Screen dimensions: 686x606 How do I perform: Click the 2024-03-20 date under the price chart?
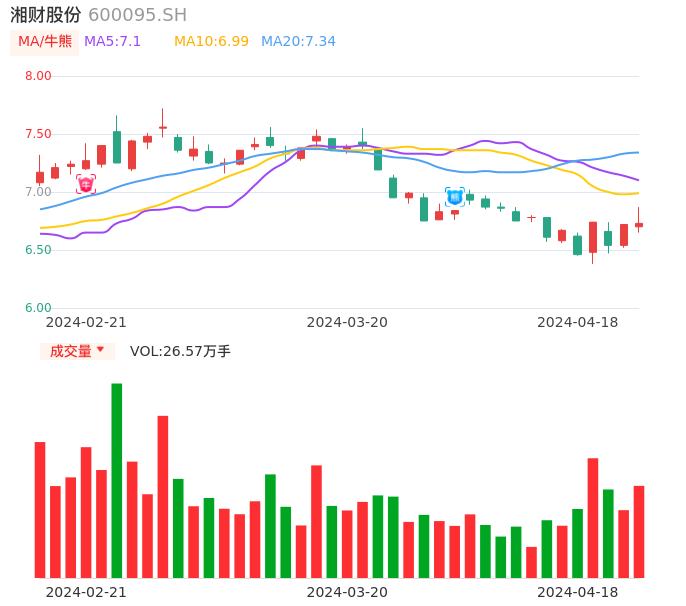point(347,322)
